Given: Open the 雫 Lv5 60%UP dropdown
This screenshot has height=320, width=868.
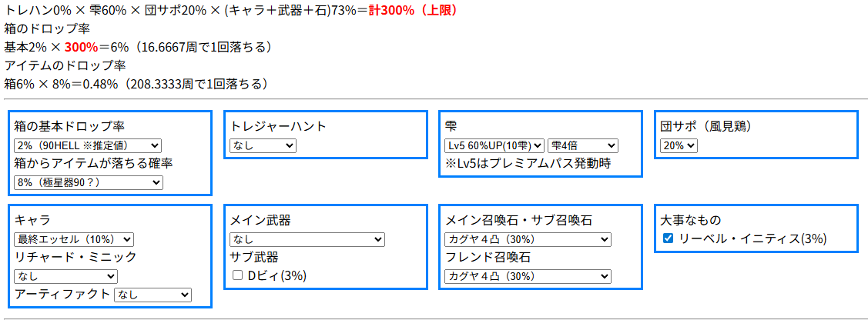Looking at the screenshot, I should (x=494, y=145).
